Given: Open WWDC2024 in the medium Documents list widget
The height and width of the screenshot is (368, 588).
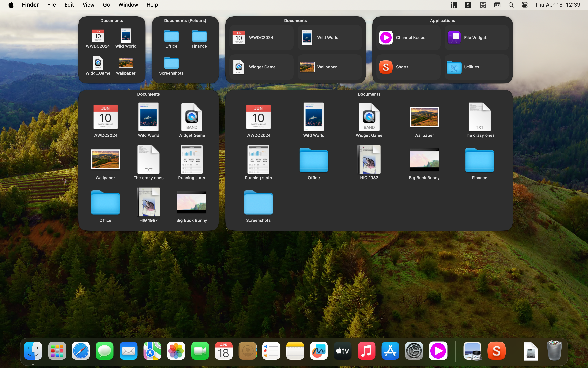Looking at the screenshot, I should coord(262,38).
